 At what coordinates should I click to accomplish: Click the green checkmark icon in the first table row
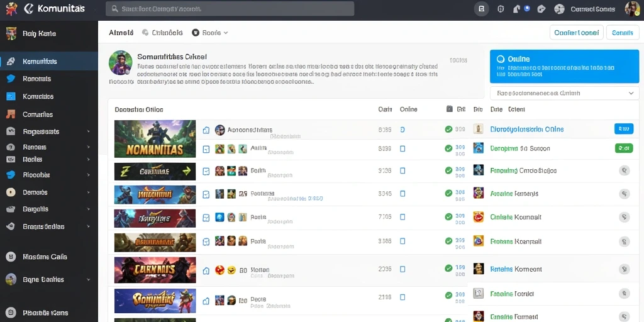pyautogui.click(x=448, y=130)
